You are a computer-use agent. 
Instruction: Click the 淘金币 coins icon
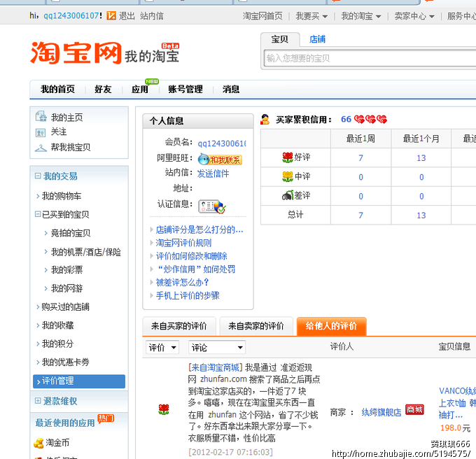38,443
